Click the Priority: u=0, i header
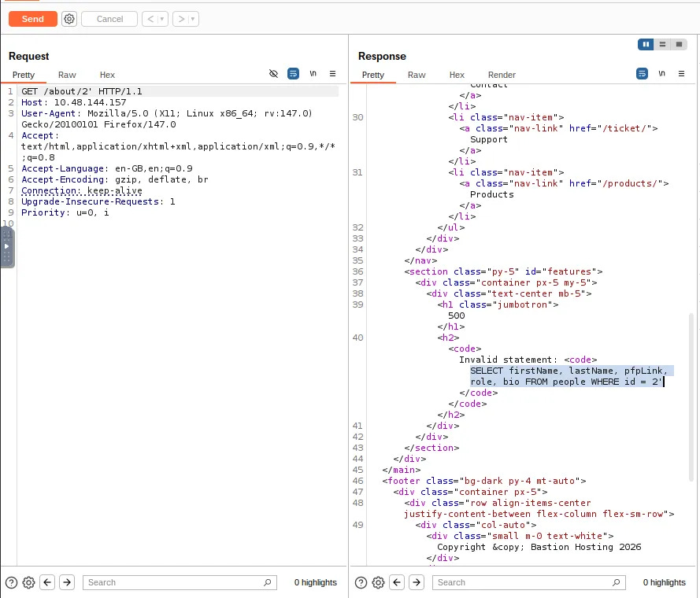This screenshot has height=598, width=700. pyautogui.click(x=65, y=212)
